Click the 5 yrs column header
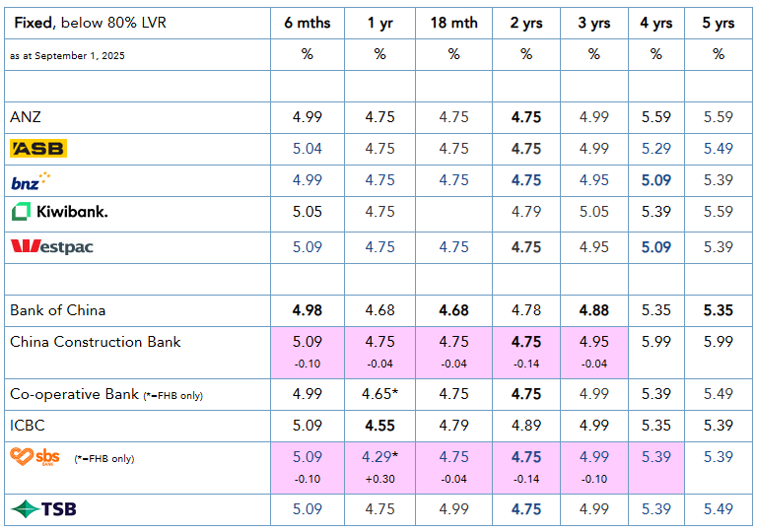Screen dimensions: 757x532 click(x=718, y=23)
